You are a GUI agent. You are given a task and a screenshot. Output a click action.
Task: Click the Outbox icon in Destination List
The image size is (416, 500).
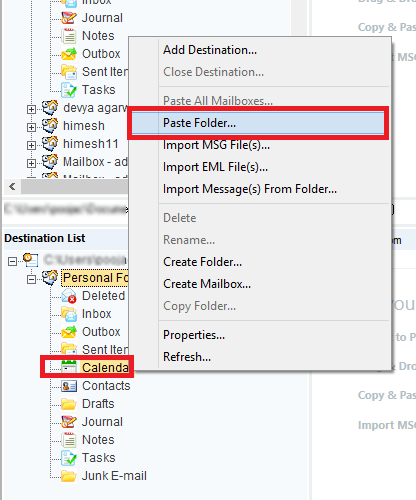click(x=69, y=332)
